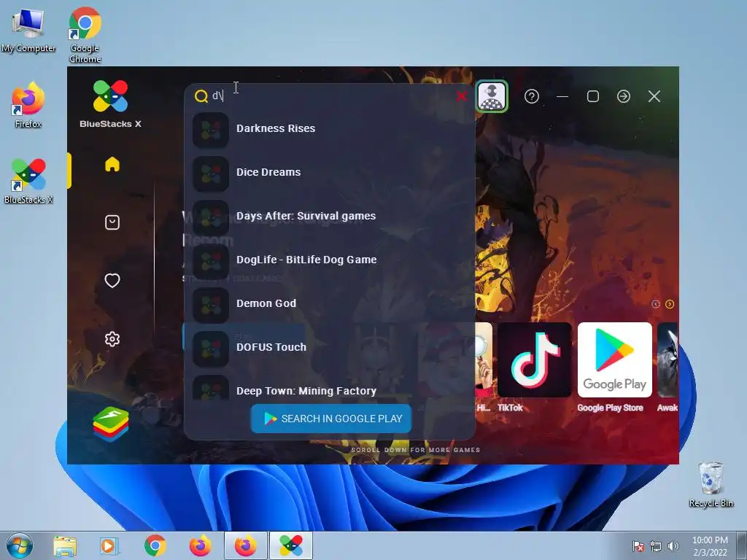Click the Dice Dreams game icon
The height and width of the screenshot is (560, 747).
point(211,174)
